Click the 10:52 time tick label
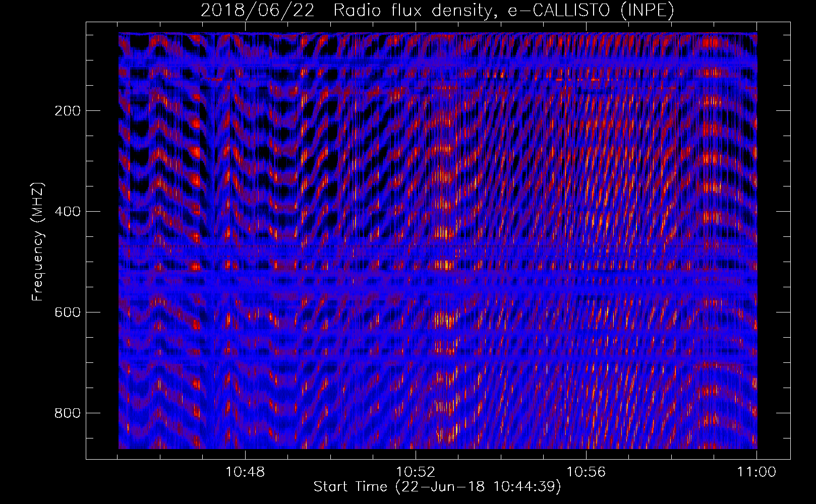 [416, 472]
